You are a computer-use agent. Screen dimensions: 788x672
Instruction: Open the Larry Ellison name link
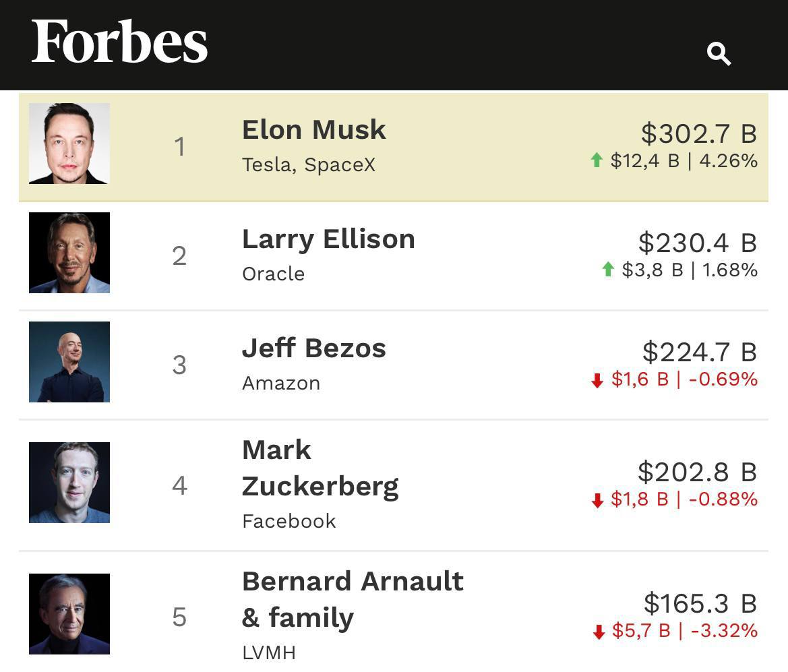click(x=328, y=239)
